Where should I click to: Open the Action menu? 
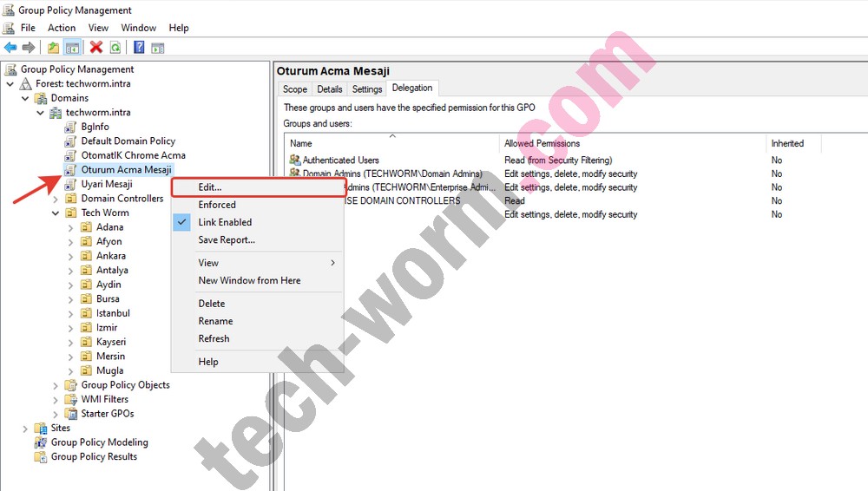point(62,28)
